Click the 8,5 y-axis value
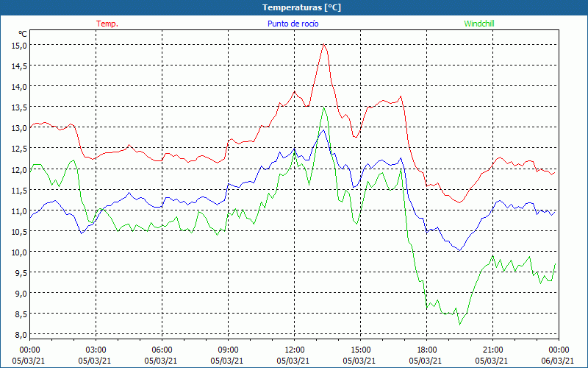This screenshot has width=588, height=368. 22,314
